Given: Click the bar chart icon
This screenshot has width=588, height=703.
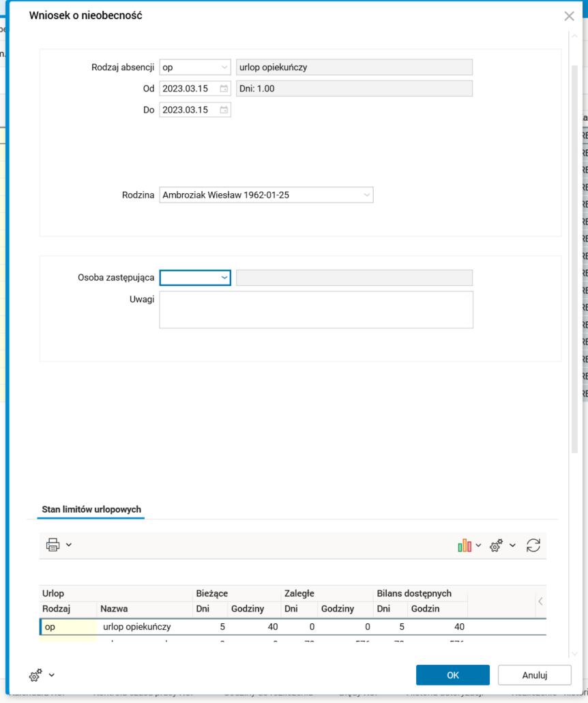Looking at the screenshot, I should (465, 545).
